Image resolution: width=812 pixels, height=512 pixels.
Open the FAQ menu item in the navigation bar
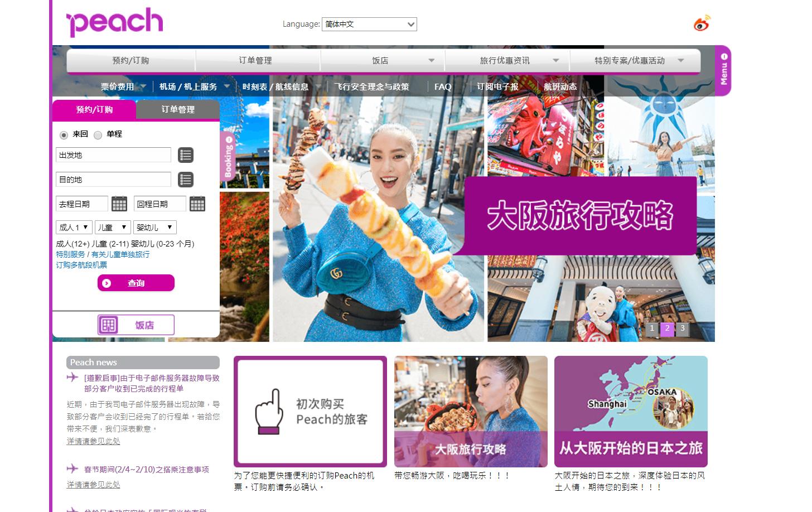(442, 86)
